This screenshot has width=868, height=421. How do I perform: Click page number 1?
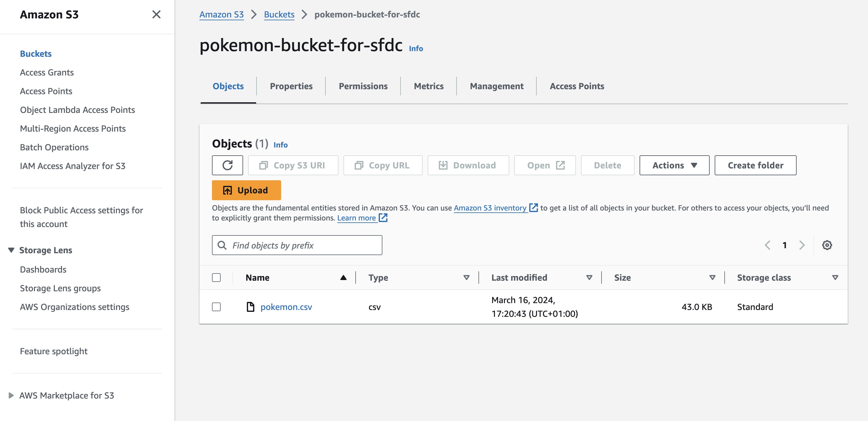[784, 245]
